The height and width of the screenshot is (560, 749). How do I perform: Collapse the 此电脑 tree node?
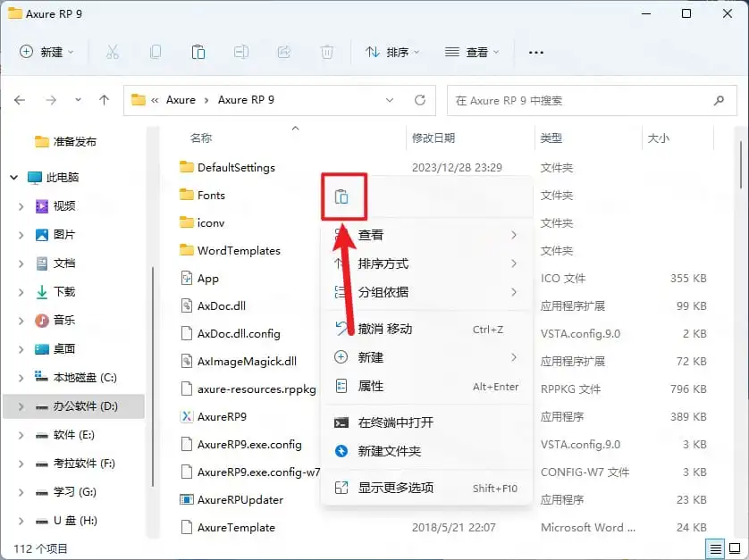tap(13, 178)
